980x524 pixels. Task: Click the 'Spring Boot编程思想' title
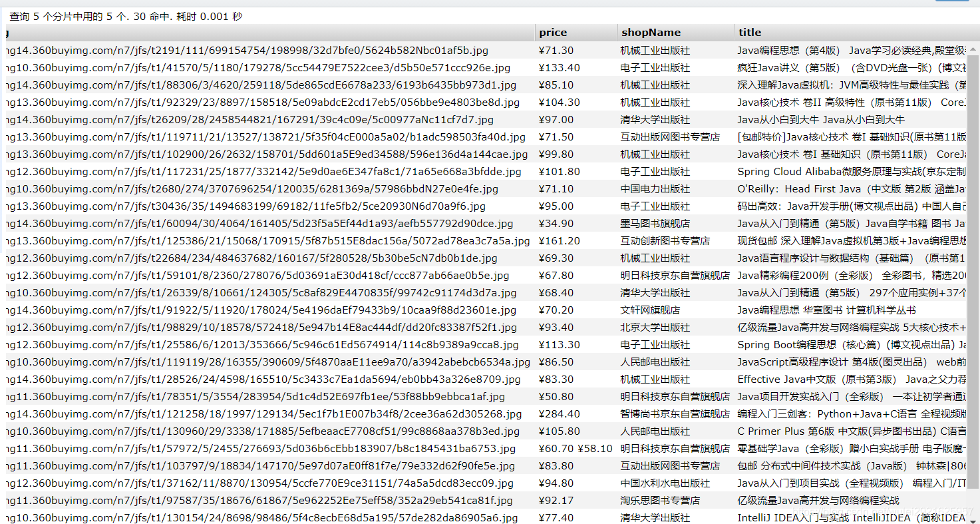coord(852,345)
